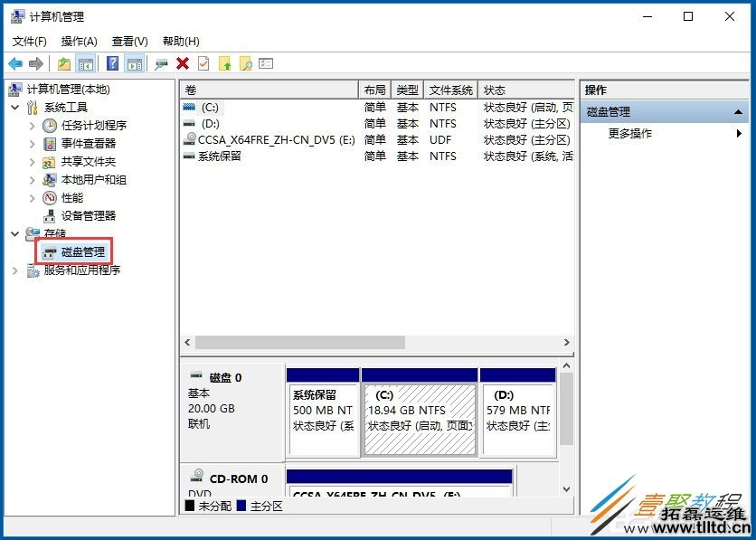The image size is (756, 540).
Task: Click the forward navigation arrow icon
Action: [x=36, y=63]
